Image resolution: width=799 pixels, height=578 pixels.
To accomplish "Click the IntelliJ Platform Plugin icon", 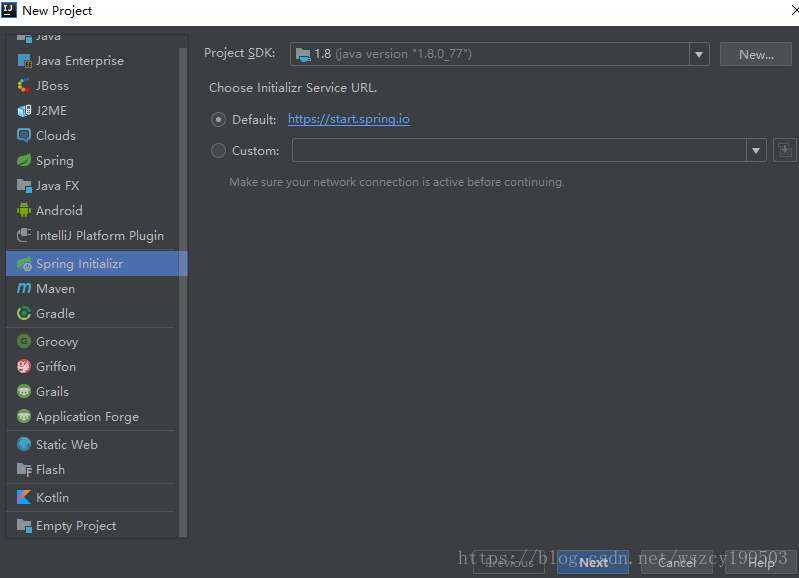I will tap(24, 235).
